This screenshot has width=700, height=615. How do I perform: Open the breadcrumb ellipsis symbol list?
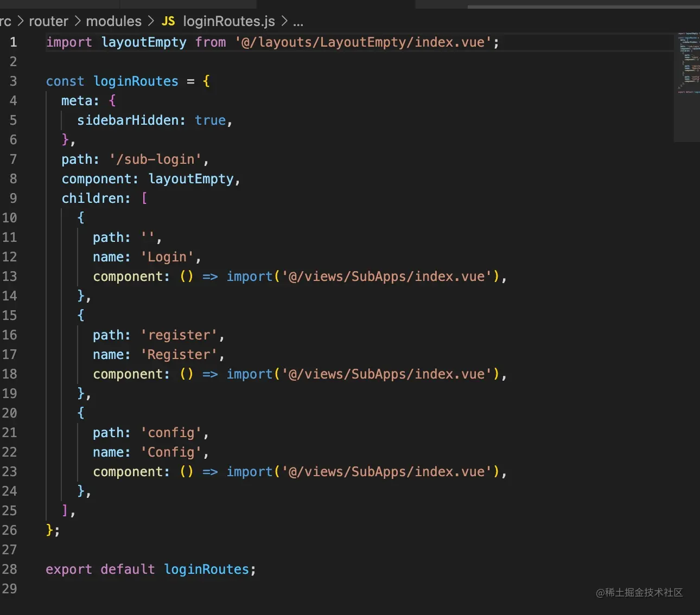298,22
